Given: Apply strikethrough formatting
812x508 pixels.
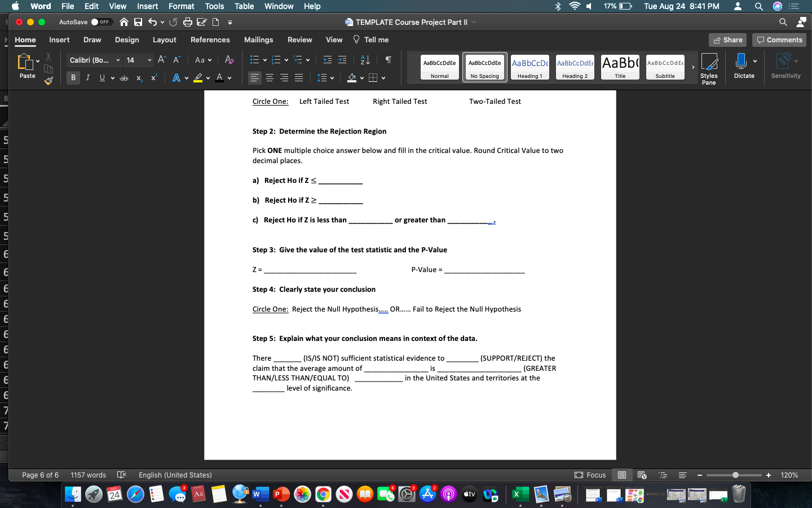Looking at the screenshot, I should [124, 78].
